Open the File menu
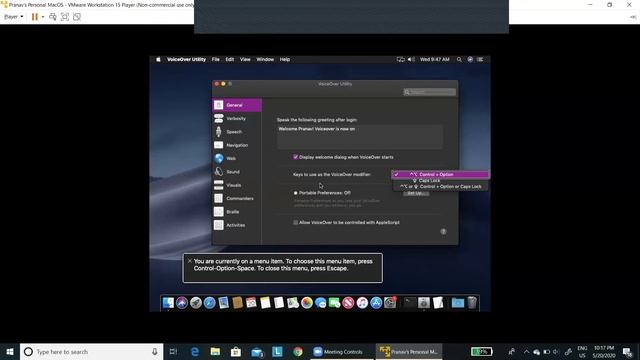The image size is (640, 360). 216,60
